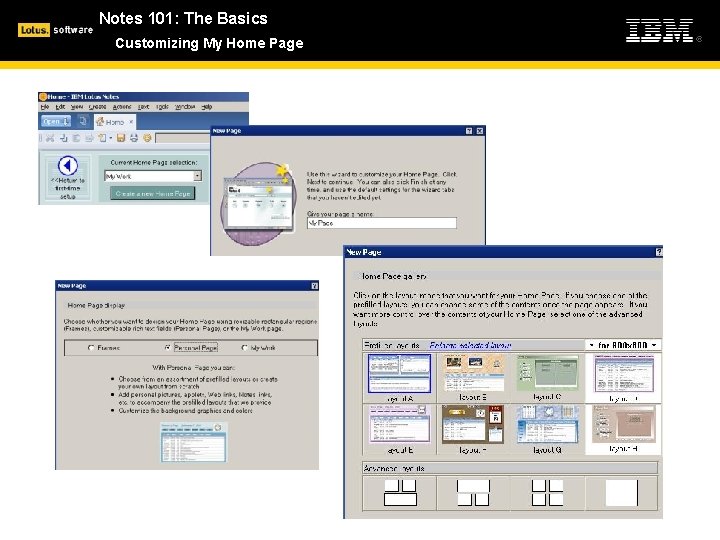Select the Layout F thumbnail
Image resolution: width=720 pixels, height=540 pixels.
472,424
